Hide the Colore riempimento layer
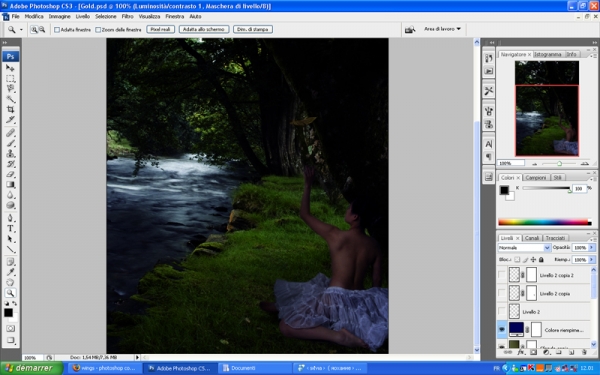This screenshot has width=600, height=375. pyautogui.click(x=502, y=329)
